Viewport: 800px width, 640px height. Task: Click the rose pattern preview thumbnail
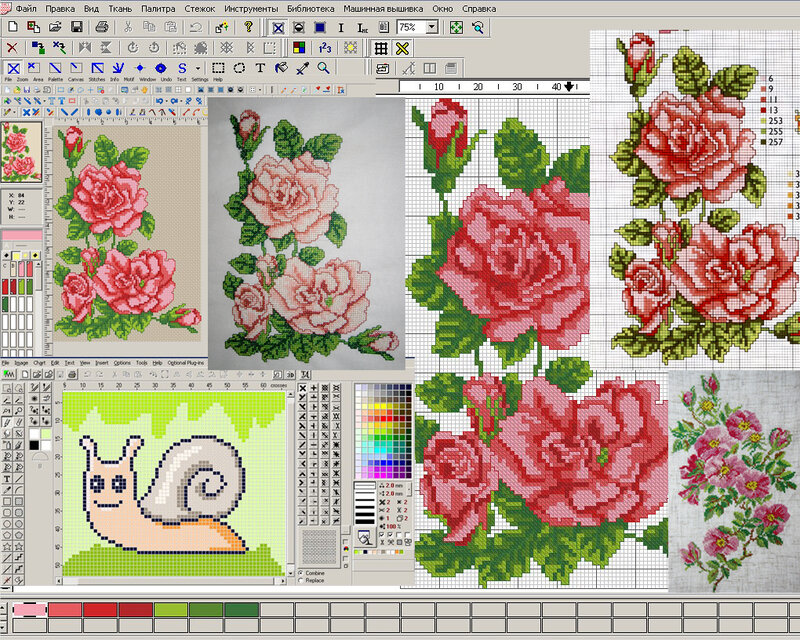tap(21, 151)
